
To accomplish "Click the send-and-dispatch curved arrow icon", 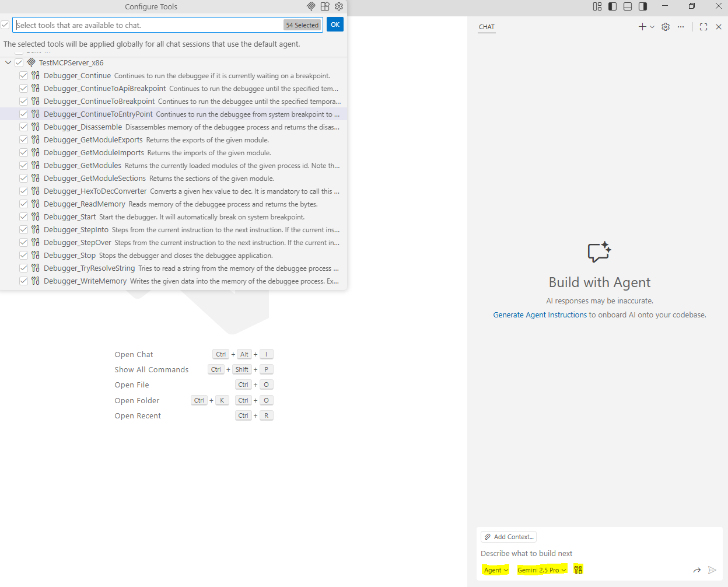I will pyautogui.click(x=697, y=570).
